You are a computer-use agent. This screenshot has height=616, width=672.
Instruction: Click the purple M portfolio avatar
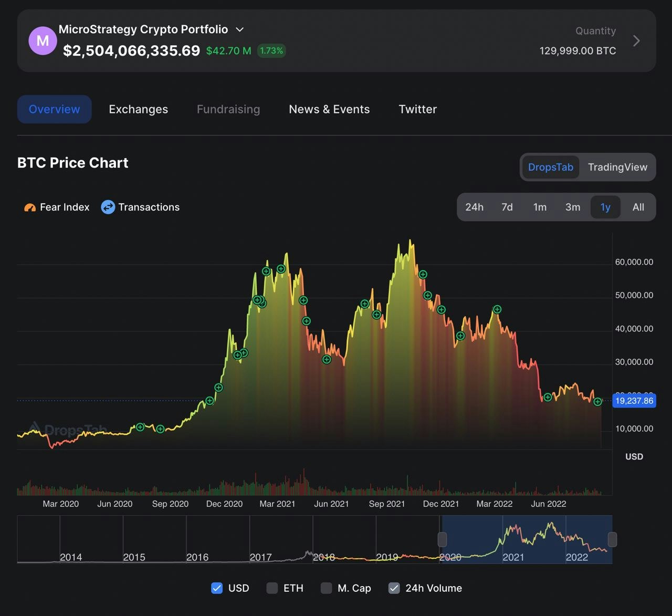pyautogui.click(x=43, y=41)
